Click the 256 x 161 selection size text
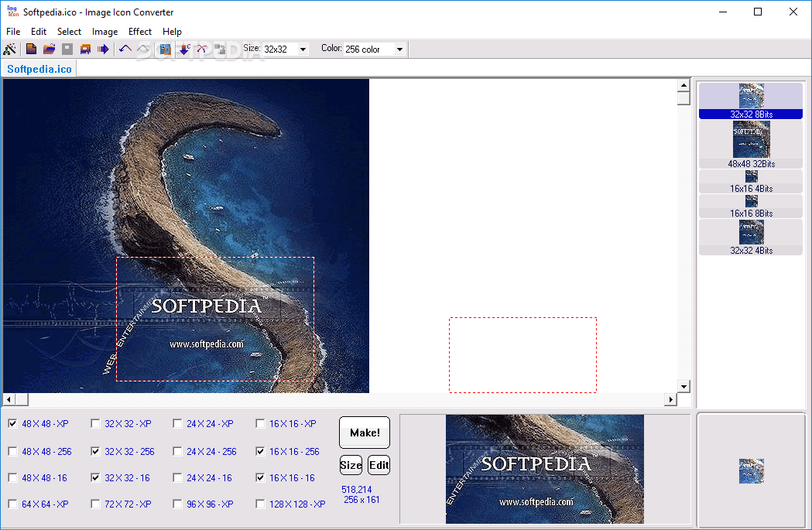The width and height of the screenshot is (812, 530). pos(361,500)
